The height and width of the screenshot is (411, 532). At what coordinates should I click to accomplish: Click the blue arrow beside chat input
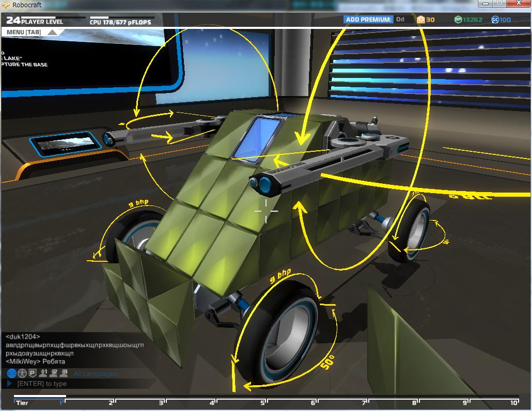(9, 384)
